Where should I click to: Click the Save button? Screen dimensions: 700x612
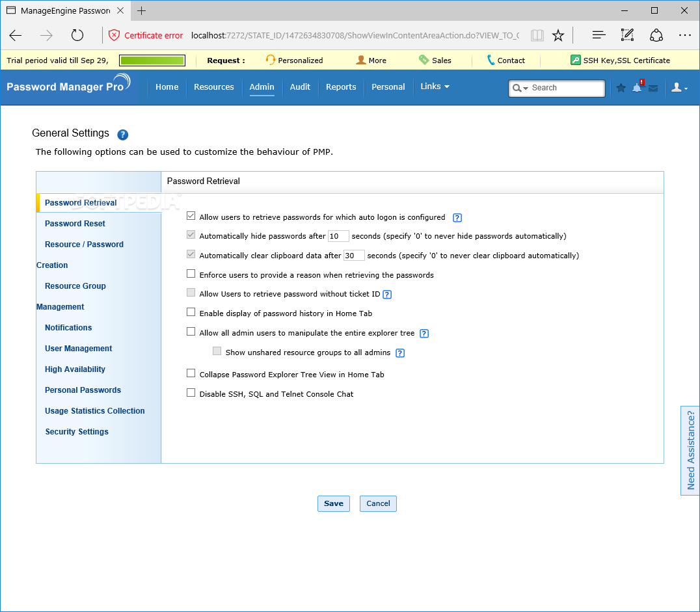coord(334,503)
